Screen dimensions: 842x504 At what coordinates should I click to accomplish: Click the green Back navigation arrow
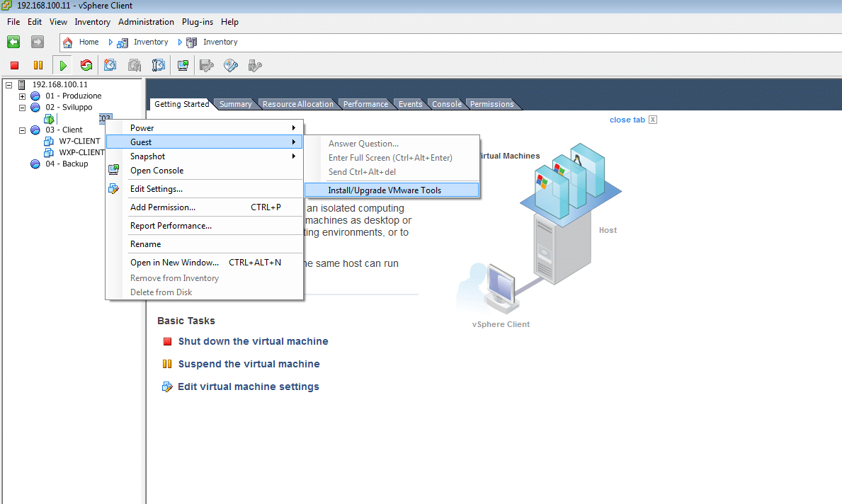coord(13,42)
